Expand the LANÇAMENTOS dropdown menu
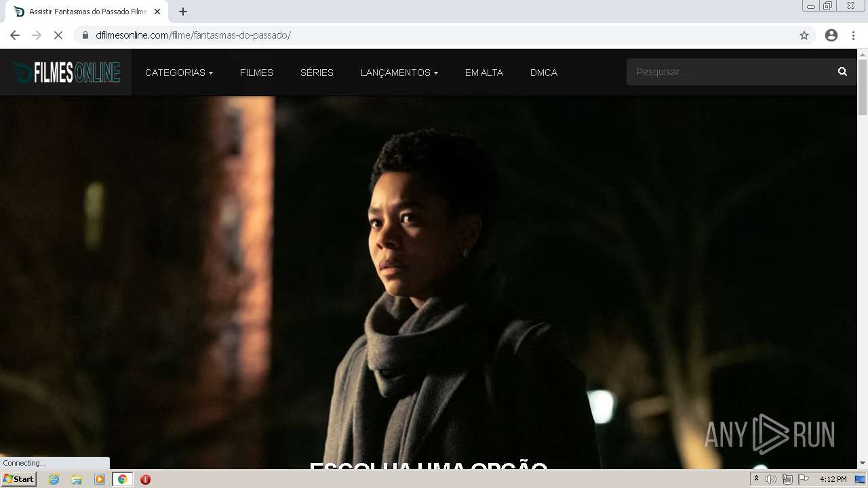Viewport: 868px width, 488px height. [x=399, y=73]
